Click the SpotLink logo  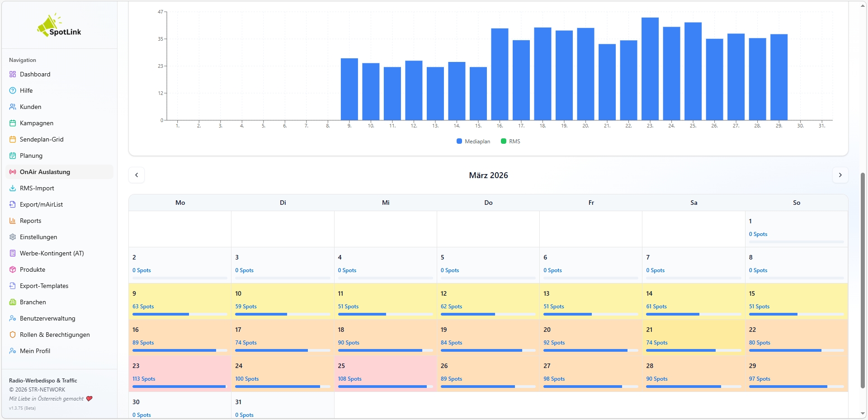(x=59, y=25)
